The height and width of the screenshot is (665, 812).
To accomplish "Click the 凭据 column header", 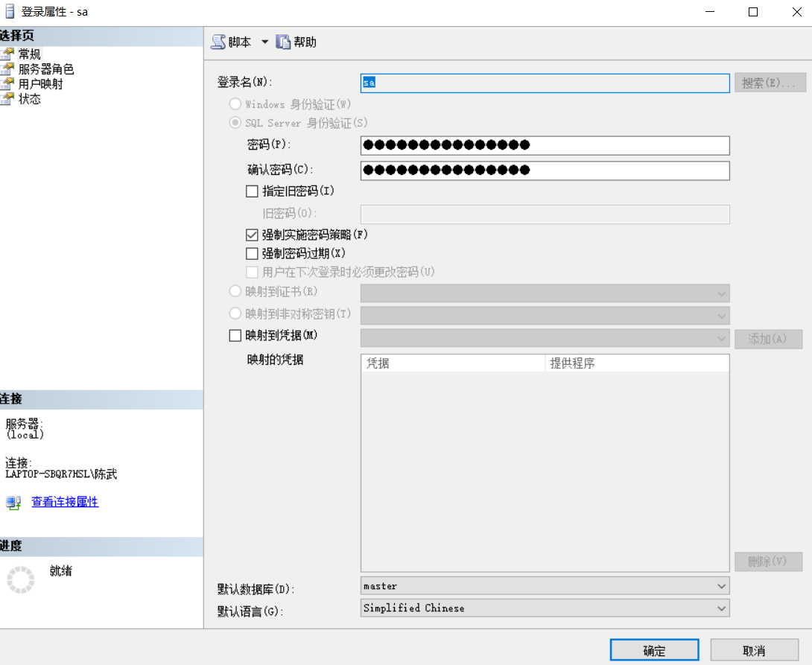I will point(453,363).
